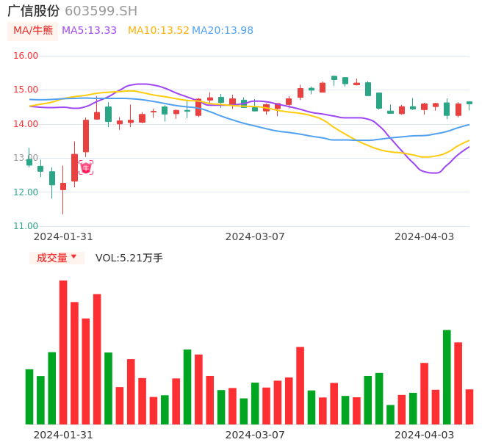Click 2024-04-03 date under candlestick chart
This screenshot has width=504, height=445.
[425, 236]
